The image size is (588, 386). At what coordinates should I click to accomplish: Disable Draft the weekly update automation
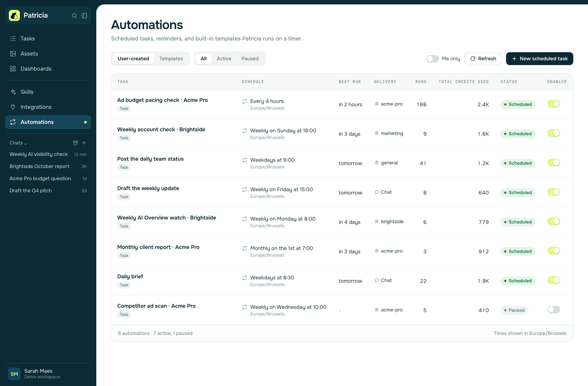coord(554,192)
